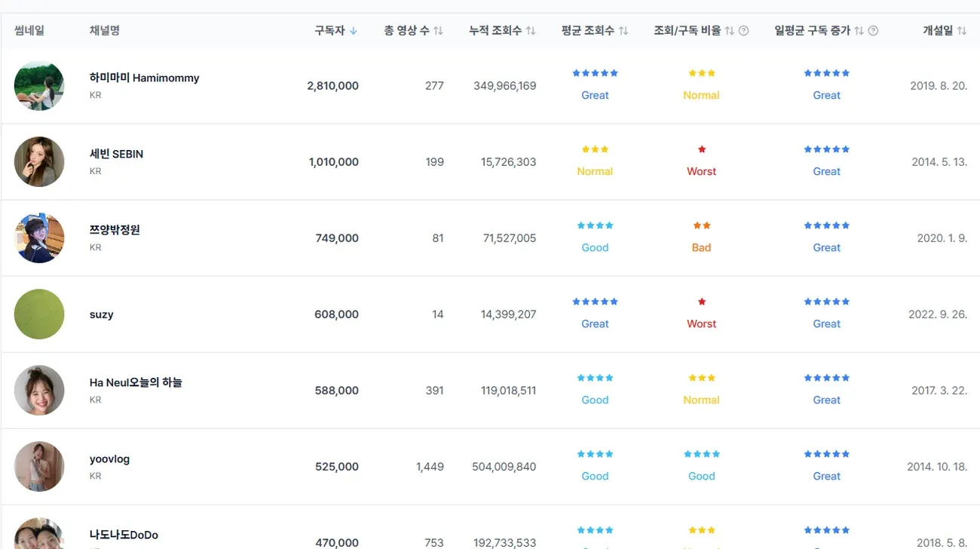This screenshot has height=549, width=980.
Task: Open the 쯔양밖정원 channel thumbnail
Action: coord(39,238)
